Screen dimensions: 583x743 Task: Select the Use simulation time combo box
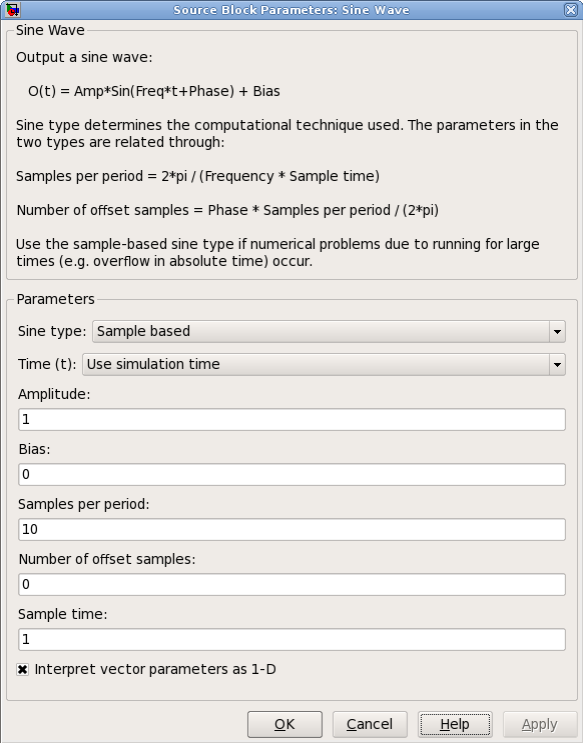point(324,364)
